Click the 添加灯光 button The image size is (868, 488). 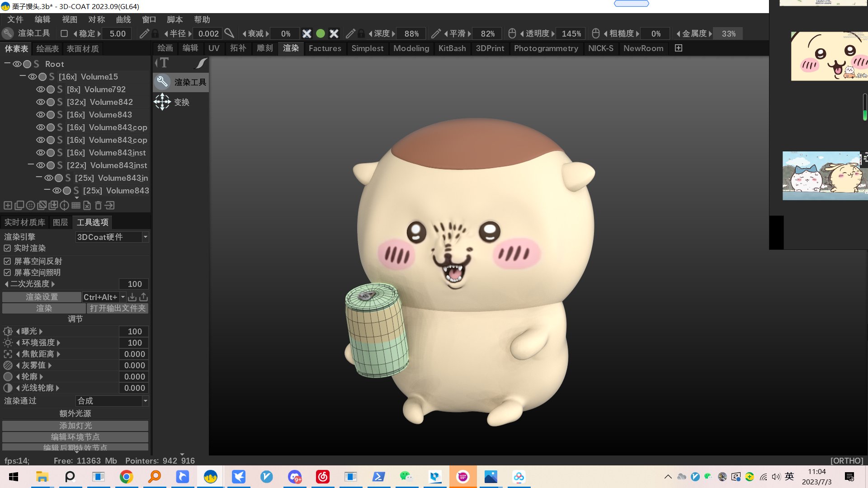[75, 425]
